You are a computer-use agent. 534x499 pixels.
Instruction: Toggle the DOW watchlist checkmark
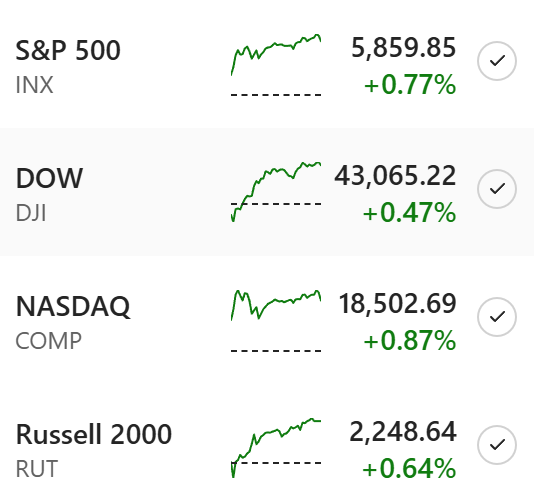click(x=497, y=189)
